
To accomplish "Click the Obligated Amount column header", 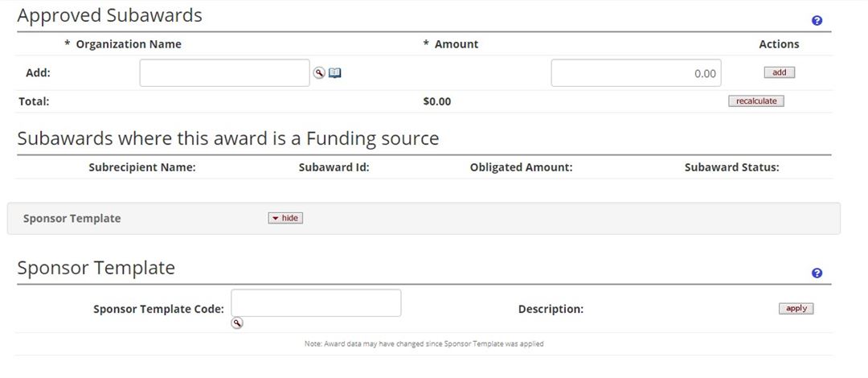I will tap(521, 168).
